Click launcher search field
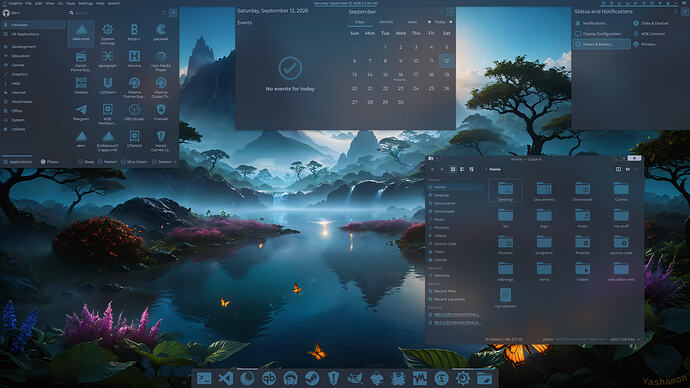Viewport: 690px width, 388px height. click(114, 13)
